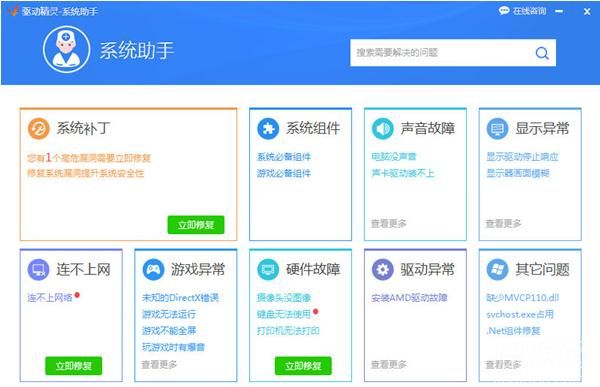Click the 游戏异常 gamepad icon
This screenshot has height=387, width=600.
153,269
